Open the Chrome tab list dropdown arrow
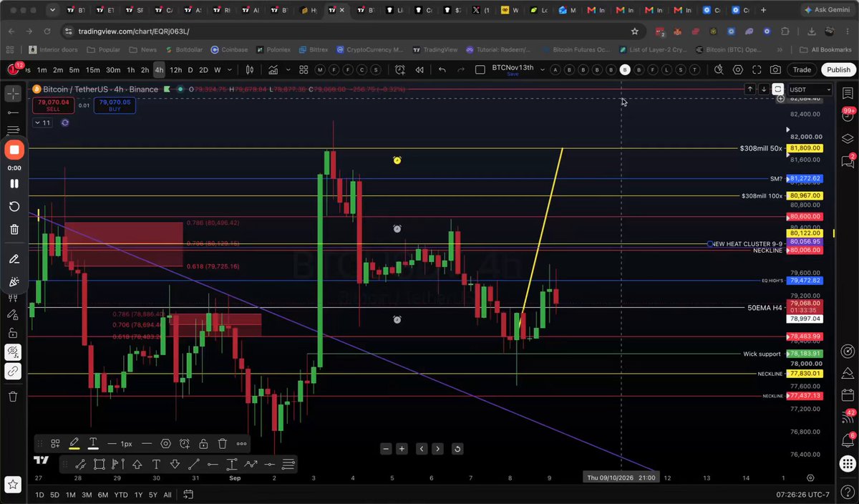Screen dimensions: 859x504 [53, 10]
